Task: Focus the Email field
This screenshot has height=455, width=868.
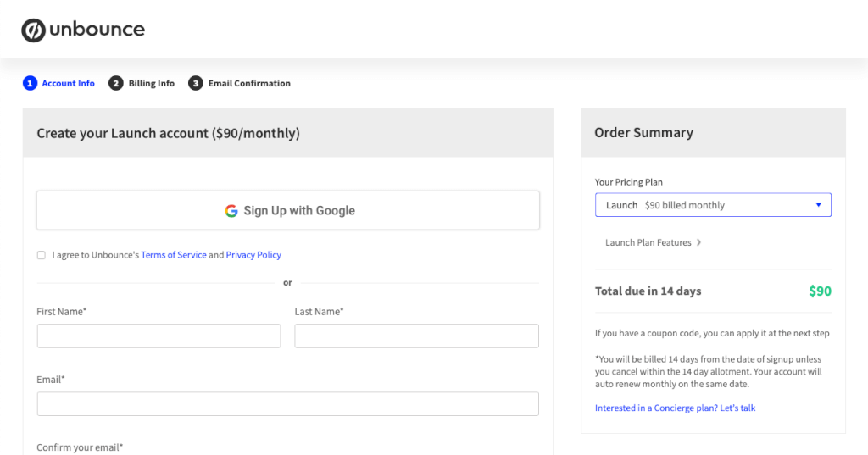Action: click(288, 404)
